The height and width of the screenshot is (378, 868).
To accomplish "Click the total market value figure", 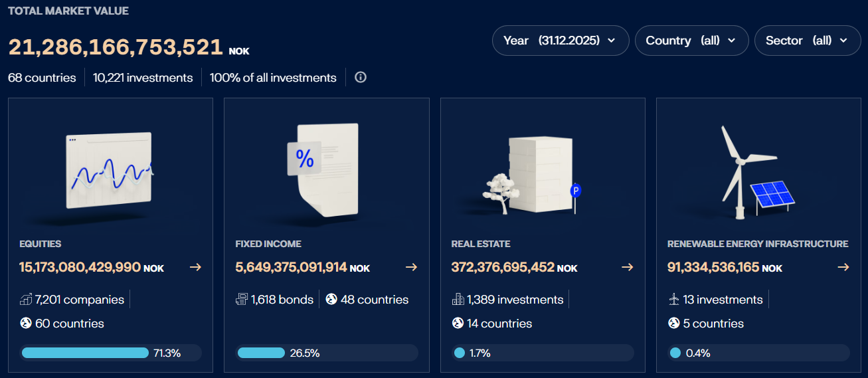I will tap(116, 47).
